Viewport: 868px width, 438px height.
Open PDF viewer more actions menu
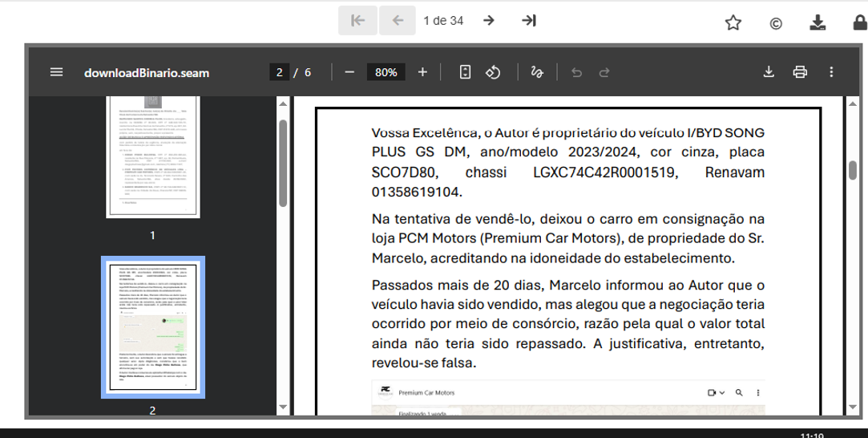(x=831, y=72)
